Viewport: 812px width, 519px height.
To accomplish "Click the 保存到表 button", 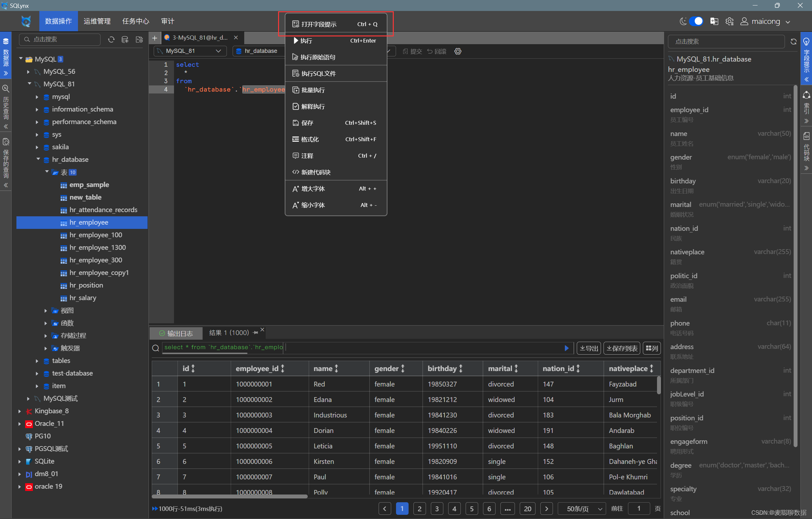I will pos(622,348).
